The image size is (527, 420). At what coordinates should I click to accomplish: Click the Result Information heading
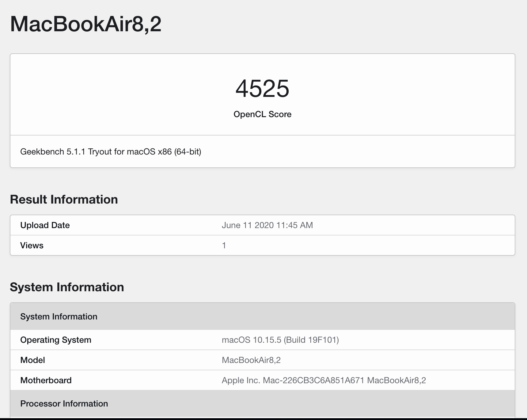(64, 200)
